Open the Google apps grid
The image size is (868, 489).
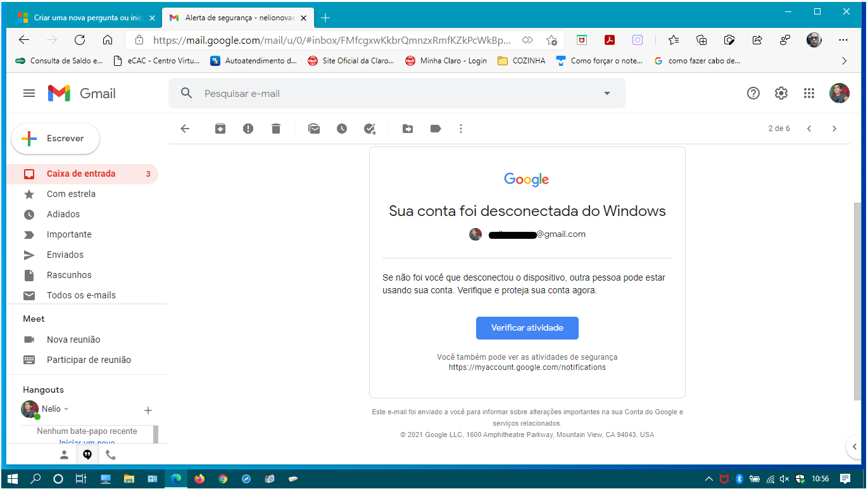(808, 93)
